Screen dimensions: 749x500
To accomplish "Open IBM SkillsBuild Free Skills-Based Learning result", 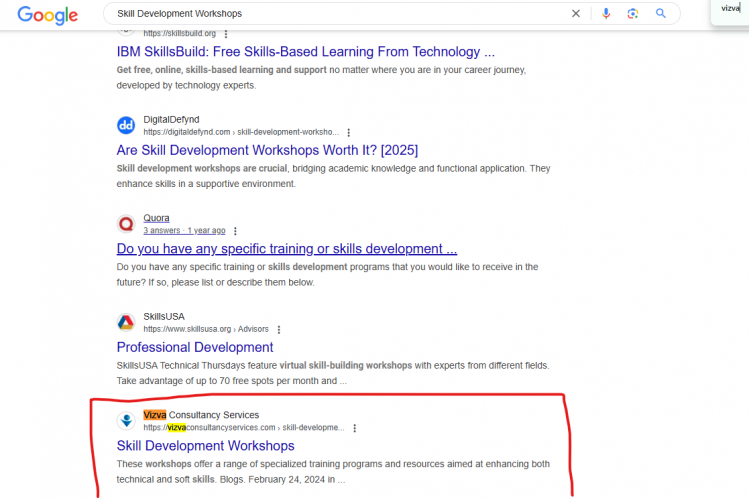I will click(x=306, y=52).
